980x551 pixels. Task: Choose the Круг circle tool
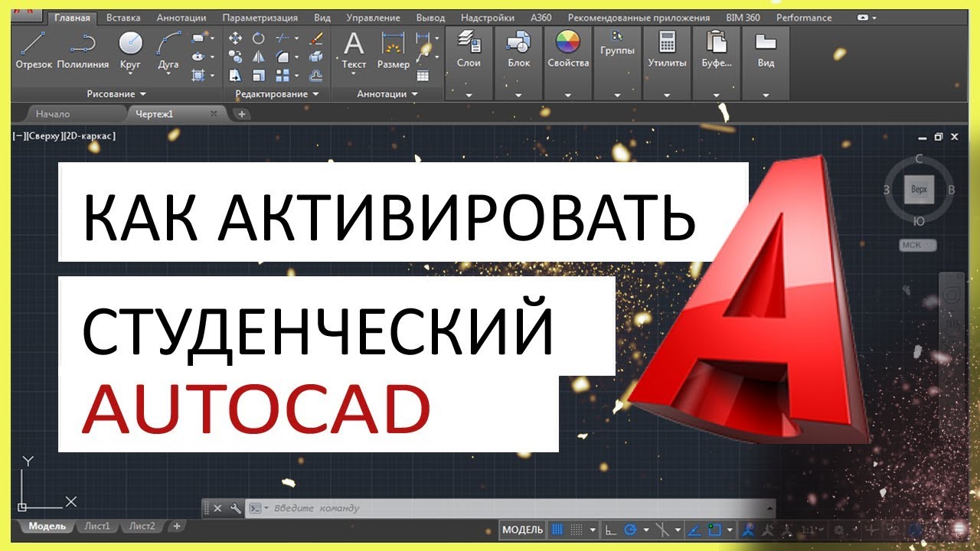click(x=131, y=51)
